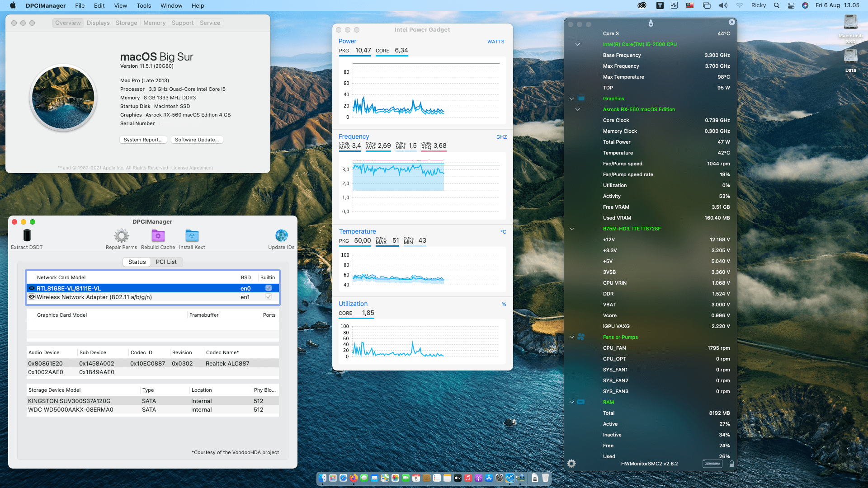Image resolution: width=868 pixels, height=488 pixels.
Task: Open the Help menu
Action: point(198,5)
